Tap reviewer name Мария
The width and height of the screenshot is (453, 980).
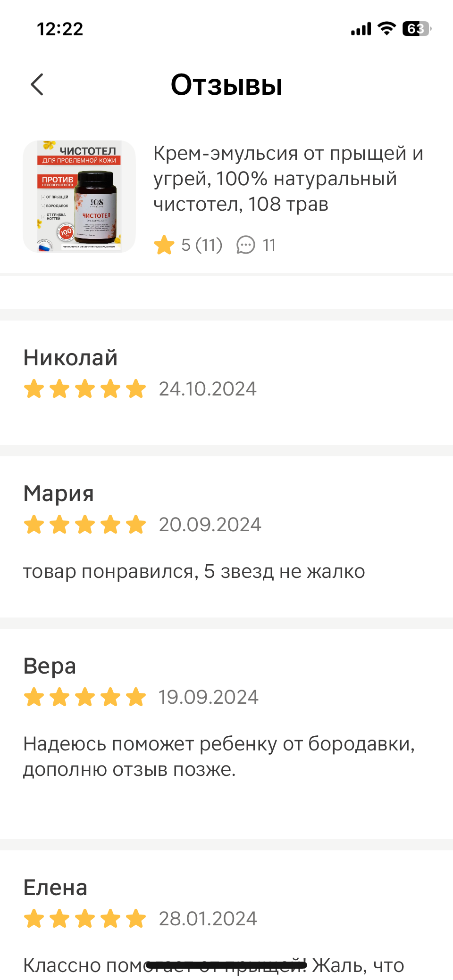tap(59, 494)
